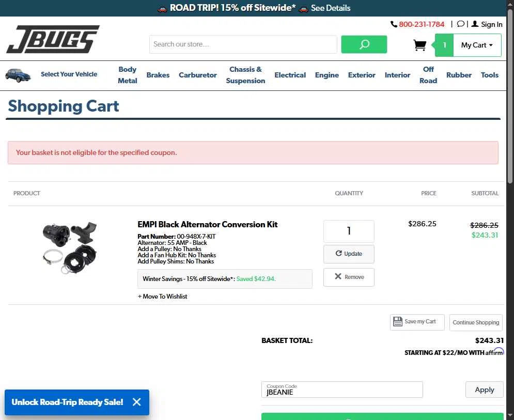
Task: Open the Carburetor menu
Action: (x=198, y=75)
